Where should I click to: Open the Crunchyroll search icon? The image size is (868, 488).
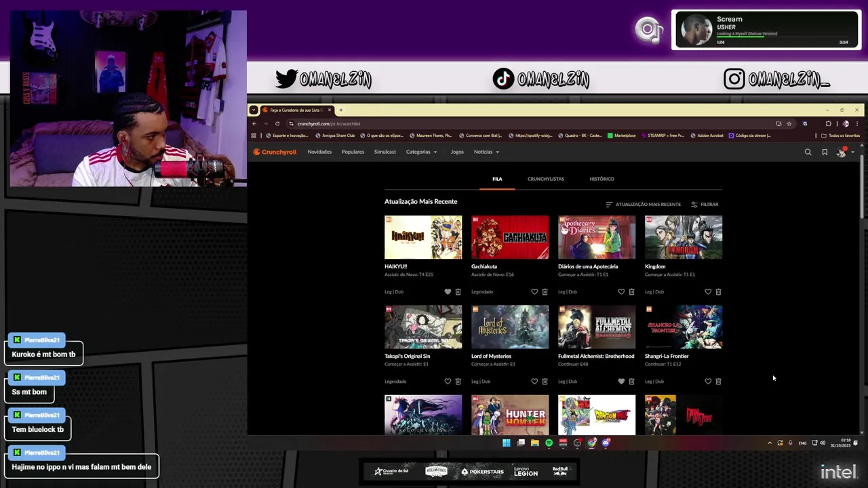[x=808, y=152]
